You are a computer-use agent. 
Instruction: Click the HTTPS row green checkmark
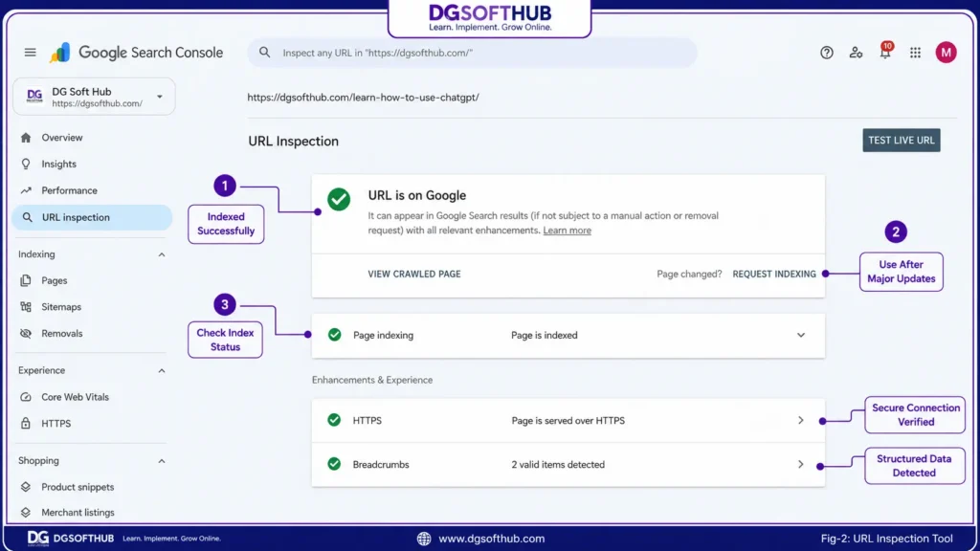pos(334,420)
